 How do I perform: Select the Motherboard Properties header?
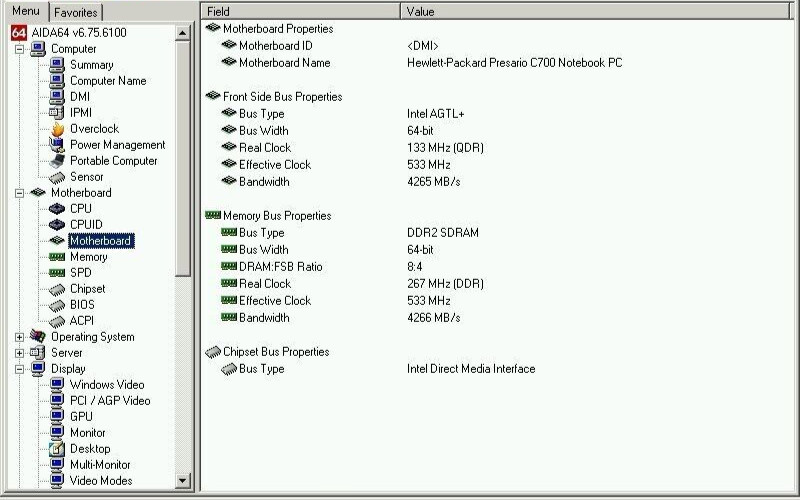(x=278, y=29)
